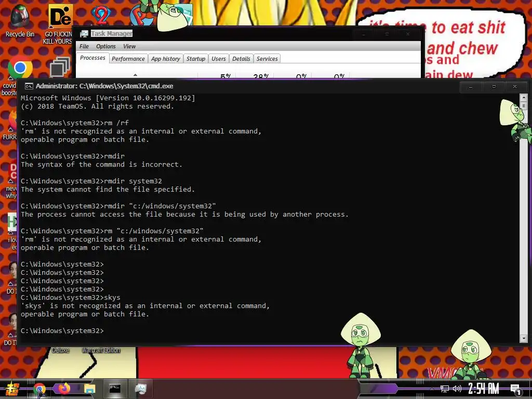Select the Processes tab

point(92,58)
